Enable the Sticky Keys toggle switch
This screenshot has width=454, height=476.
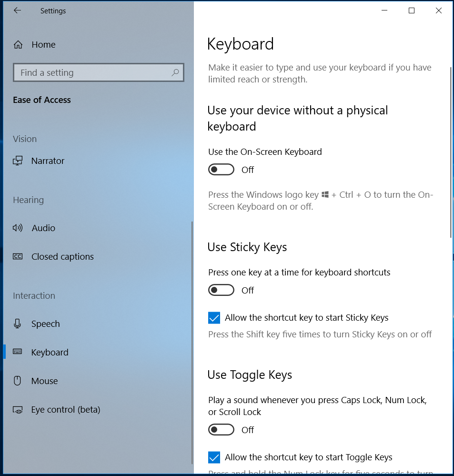click(x=221, y=290)
